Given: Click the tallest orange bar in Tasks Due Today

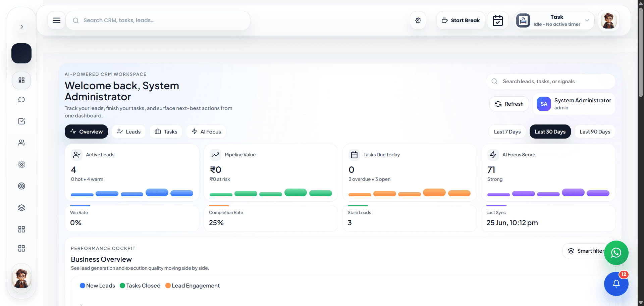Looking at the screenshot, I should pyautogui.click(x=434, y=193).
